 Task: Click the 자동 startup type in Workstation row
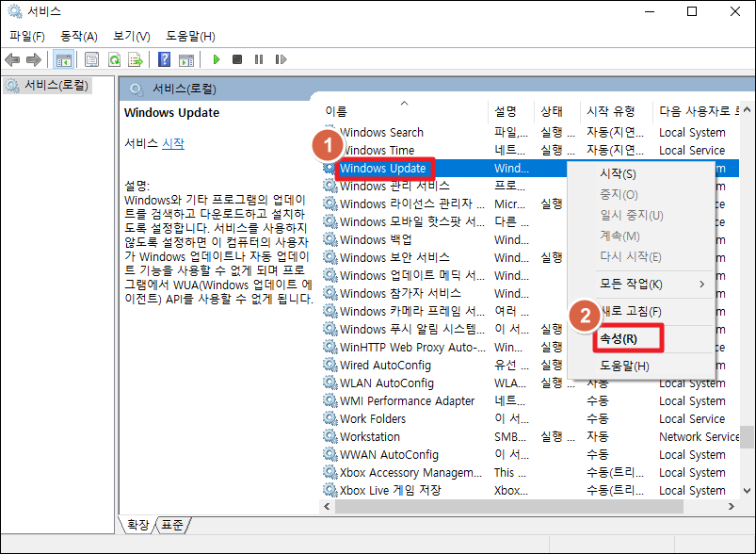[x=598, y=436]
